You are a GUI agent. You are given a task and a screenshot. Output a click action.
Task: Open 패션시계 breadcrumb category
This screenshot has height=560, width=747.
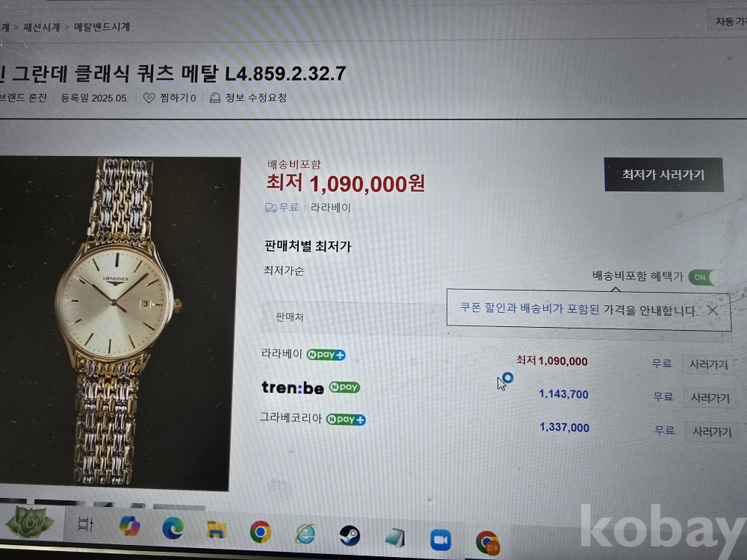(x=41, y=27)
